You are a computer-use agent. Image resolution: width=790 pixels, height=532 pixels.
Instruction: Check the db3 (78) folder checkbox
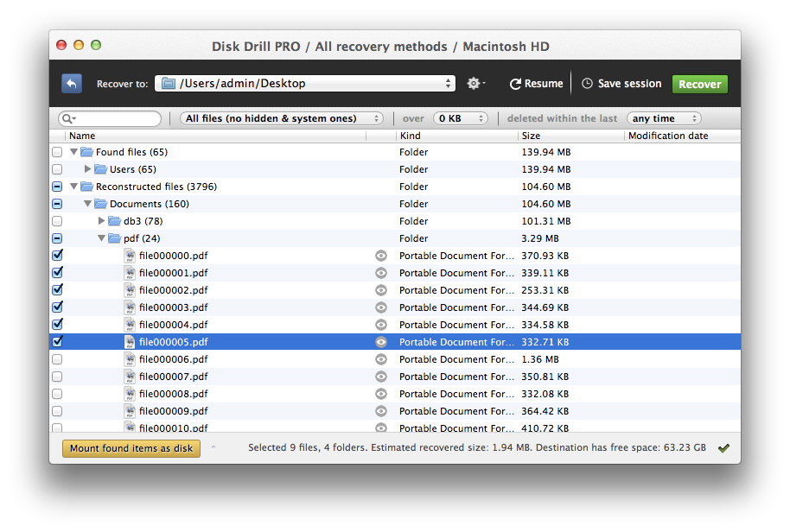pos(57,221)
